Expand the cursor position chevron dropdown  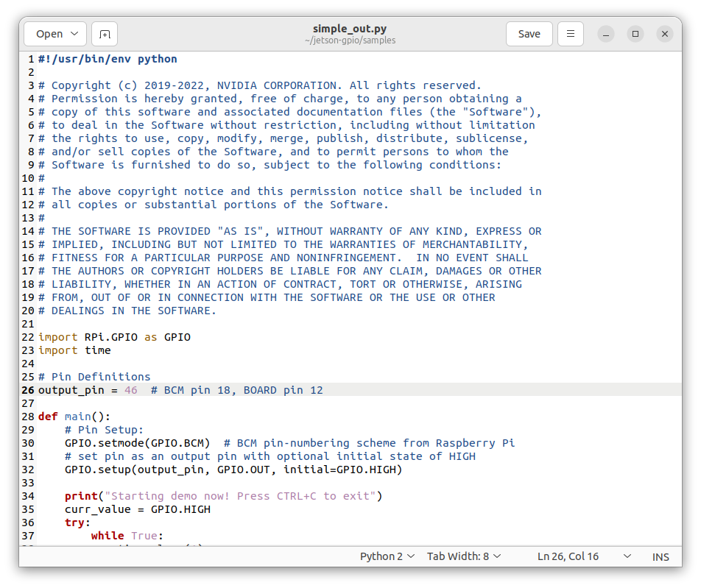pos(627,556)
